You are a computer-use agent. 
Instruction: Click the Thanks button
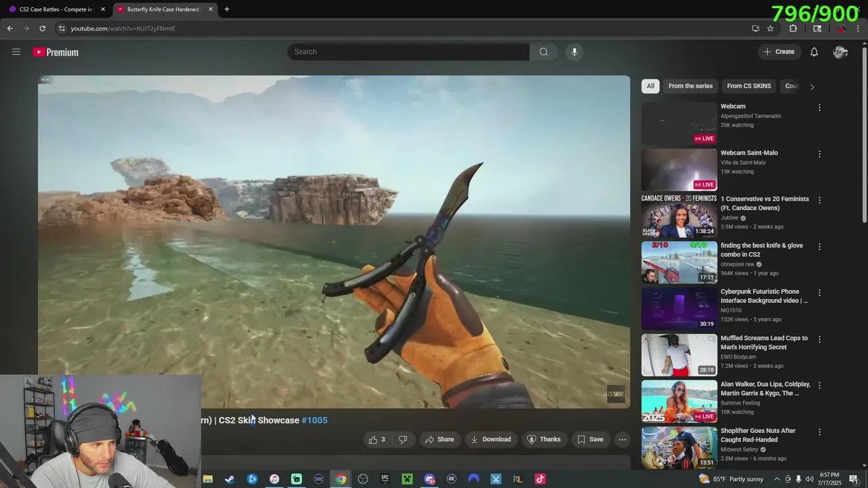tap(544, 439)
